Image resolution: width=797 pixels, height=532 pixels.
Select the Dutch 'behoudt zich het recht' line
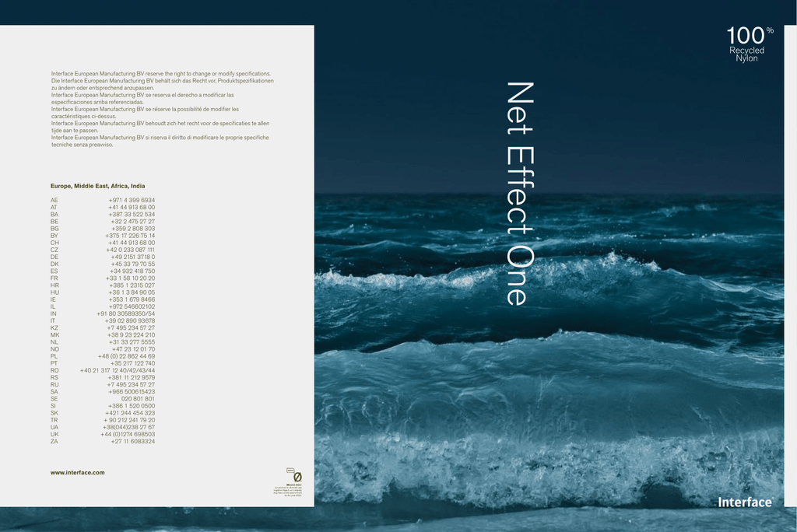tap(160, 127)
